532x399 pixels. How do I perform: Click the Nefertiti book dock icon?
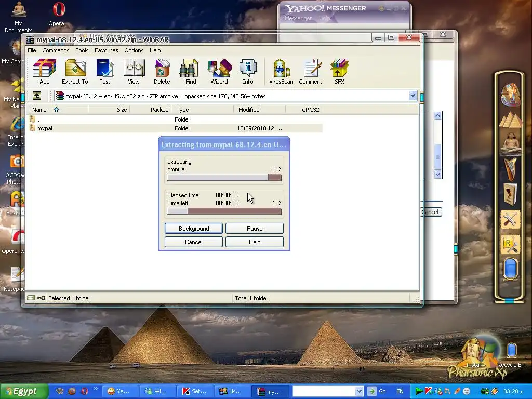click(x=511, y=194)
